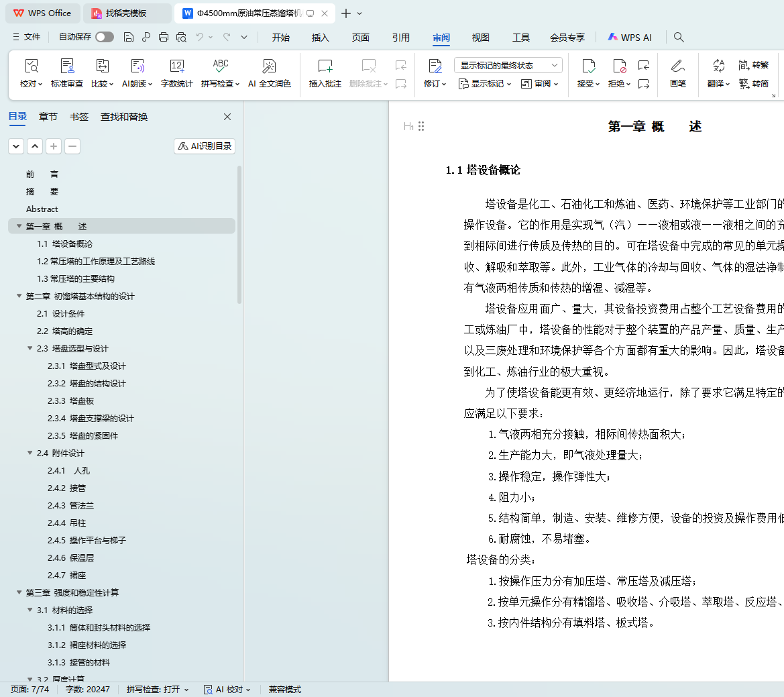Open the 书签 tab in navigation pane
The height and width of the screenshot is (697, 784).
79,117
